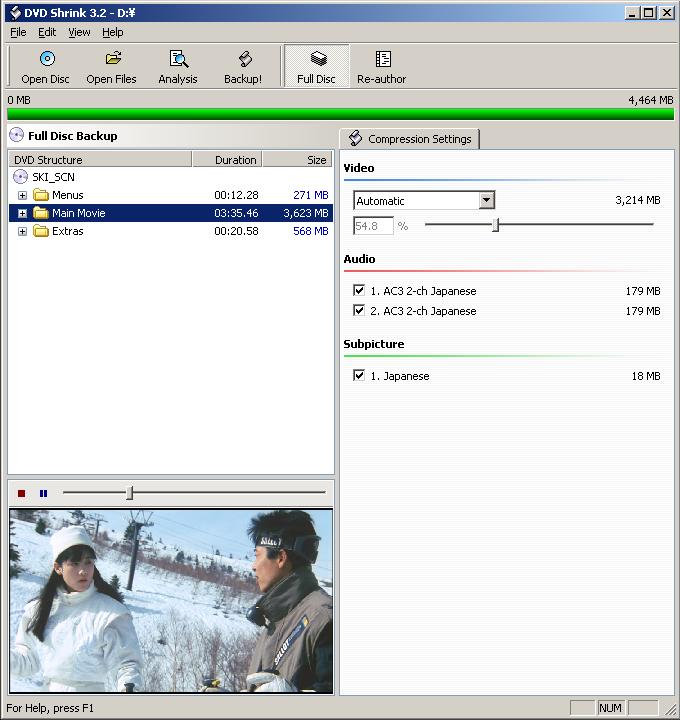Start the Backup! process
680x720 pixels.
pos(243,67)
